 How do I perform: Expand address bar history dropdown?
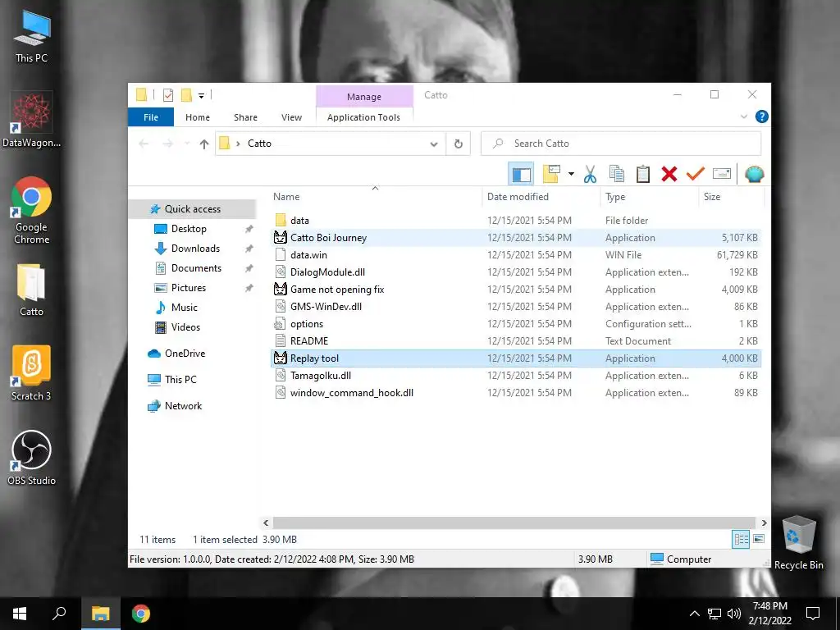[x=434, y=144]
